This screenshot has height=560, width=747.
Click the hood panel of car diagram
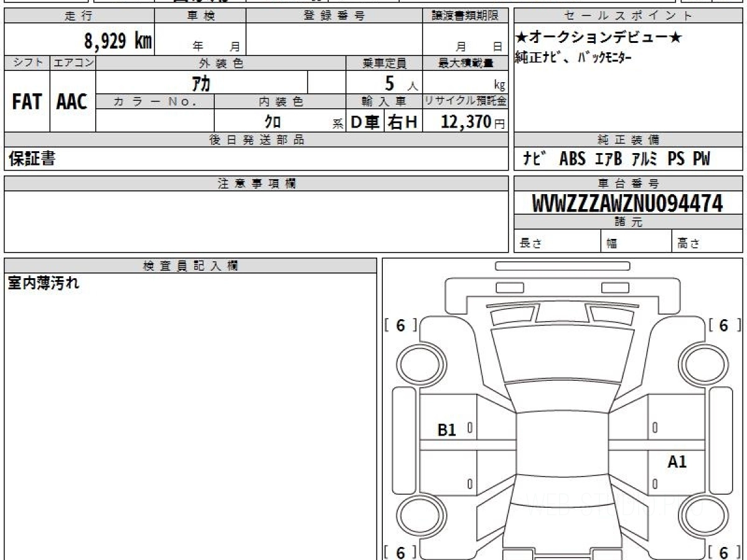562,354
